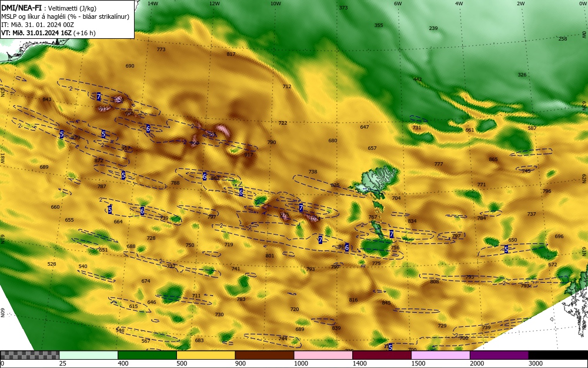Click the map value '865'
The height and width of the screenshot is (368, 588).
click(493, 160)
